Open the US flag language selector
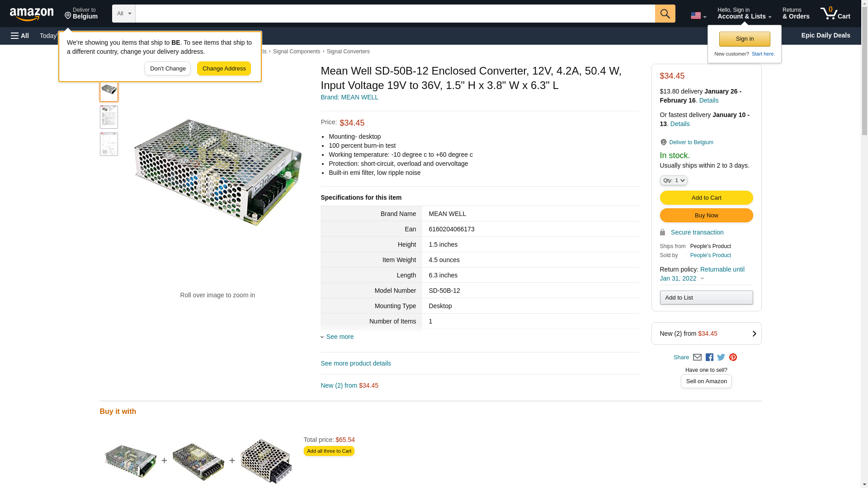 698,16
